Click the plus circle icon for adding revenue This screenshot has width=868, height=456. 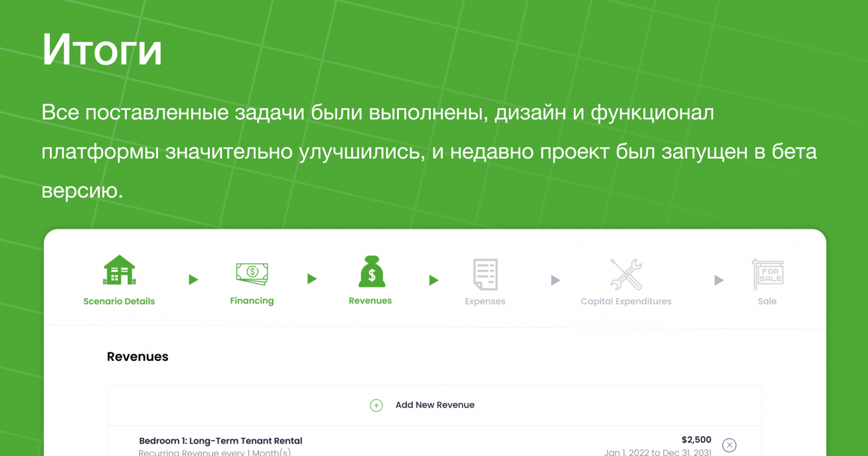point(376,405)
